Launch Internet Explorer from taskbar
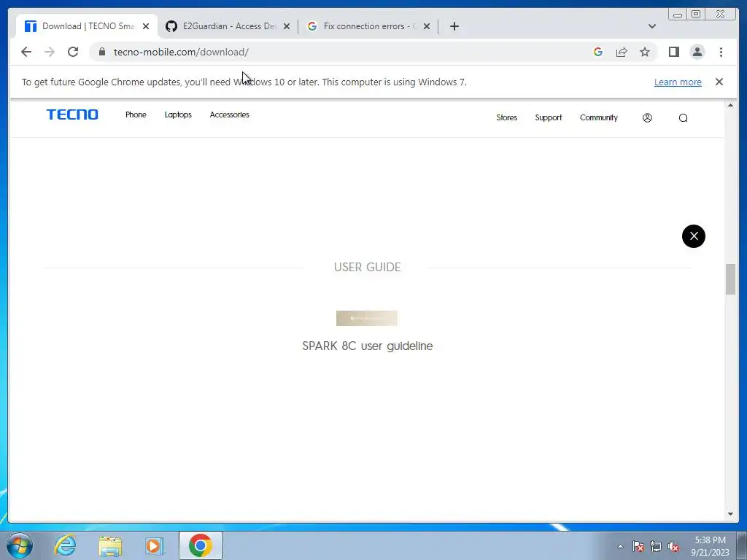The image size is (747, 560). click(x=65, y=545)
